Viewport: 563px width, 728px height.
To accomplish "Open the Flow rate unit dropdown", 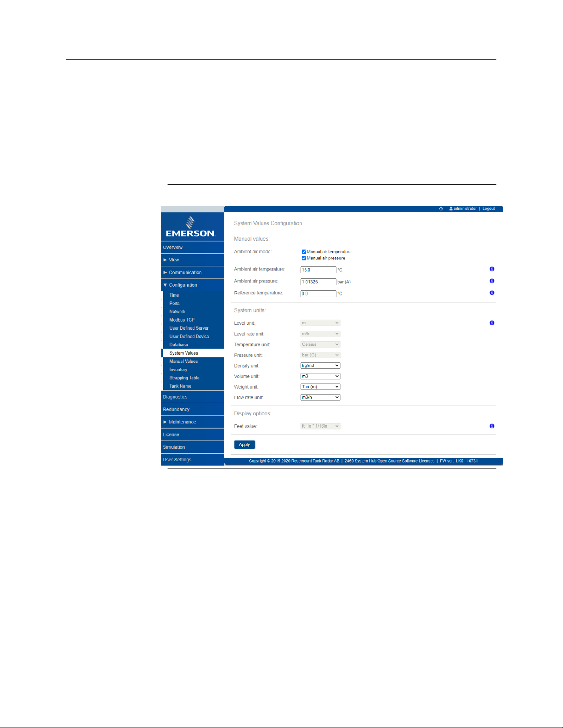I will click(x=320, y=397).
